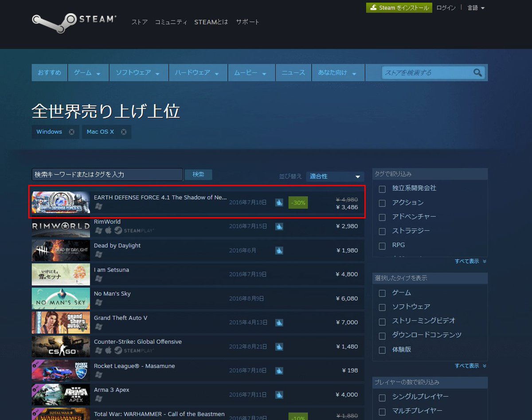Check the RPG tag filter
The height and width of the screenshot is (420, 532).
click(x=382, y=246)
